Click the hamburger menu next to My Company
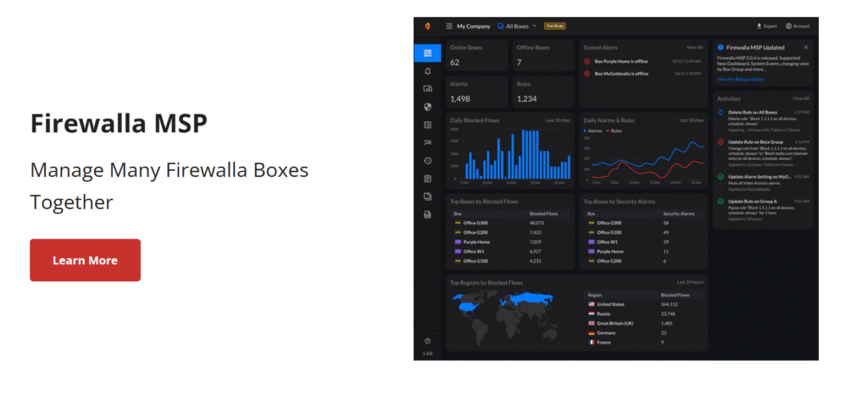 pyautogui.click(x=449, y=26)
